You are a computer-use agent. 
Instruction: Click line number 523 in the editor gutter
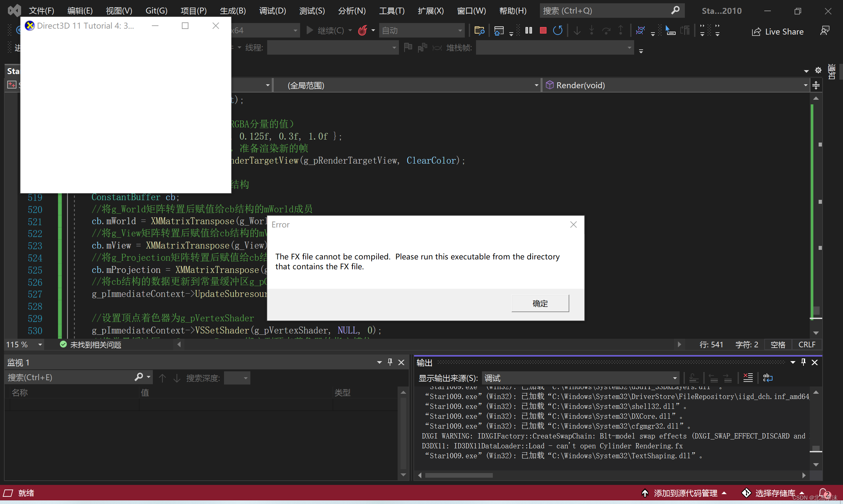tap(35, 246)
